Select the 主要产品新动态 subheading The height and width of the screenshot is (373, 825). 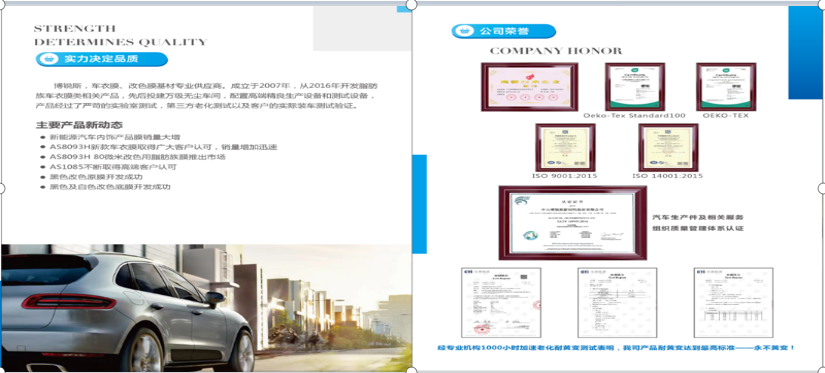79,125
